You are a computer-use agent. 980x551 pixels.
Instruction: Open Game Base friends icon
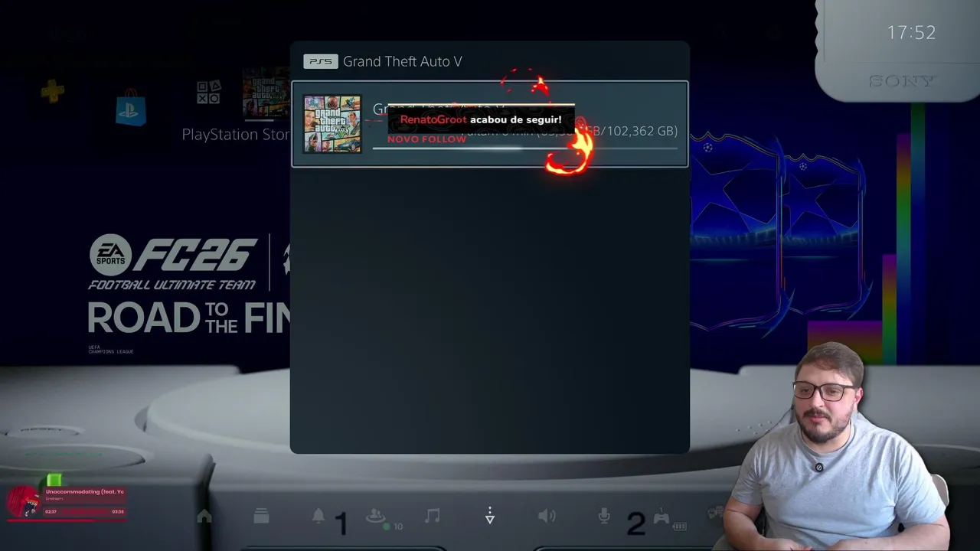coord(376,517)
